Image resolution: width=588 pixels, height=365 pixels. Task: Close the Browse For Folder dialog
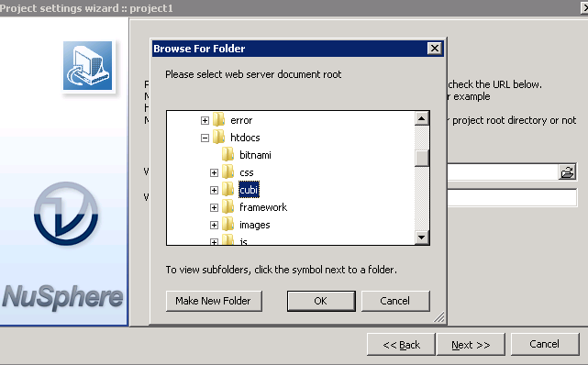pos(434,49)
